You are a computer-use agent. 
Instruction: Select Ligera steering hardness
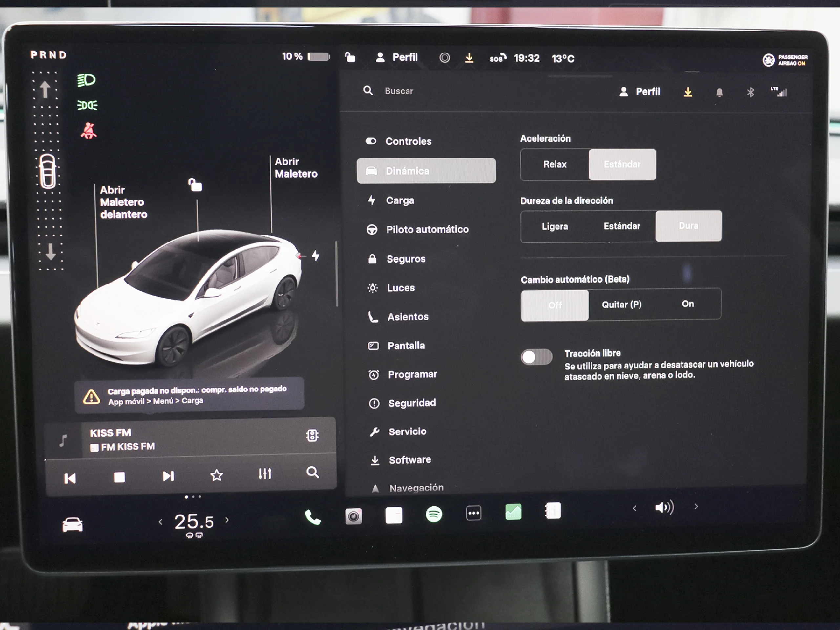point(555,226)
